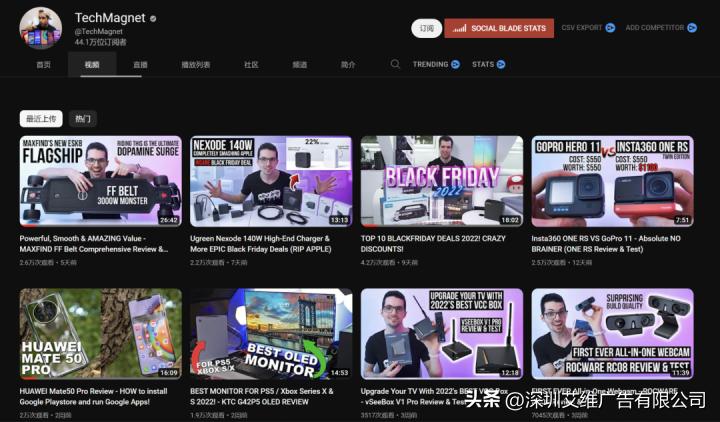
Task: Click title 'Insta360 ONE RS VS GoPro 11'
Action: tap(606, 244)
